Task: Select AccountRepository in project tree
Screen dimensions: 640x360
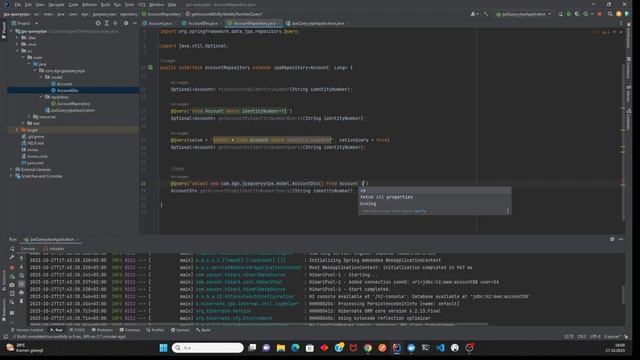Action: coord(71,104)
